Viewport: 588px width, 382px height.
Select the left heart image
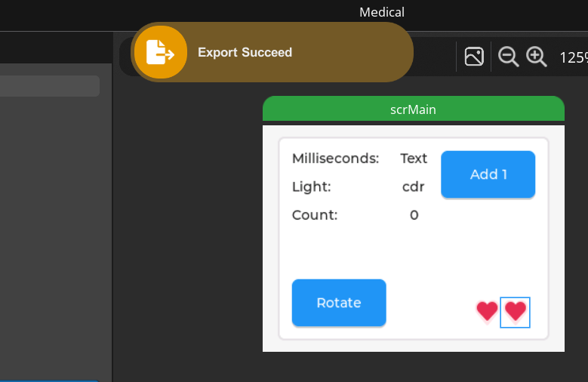[487, 310]
